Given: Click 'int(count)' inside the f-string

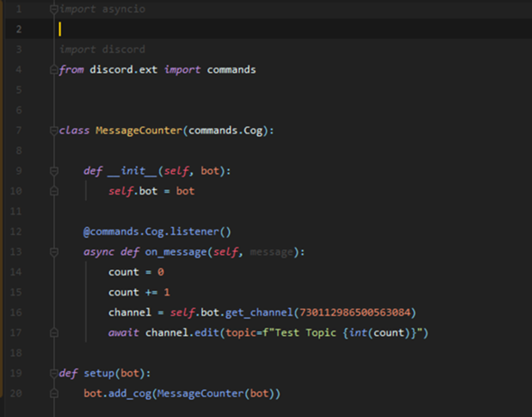Looking at the screenshot, I should tap(380, 332).
